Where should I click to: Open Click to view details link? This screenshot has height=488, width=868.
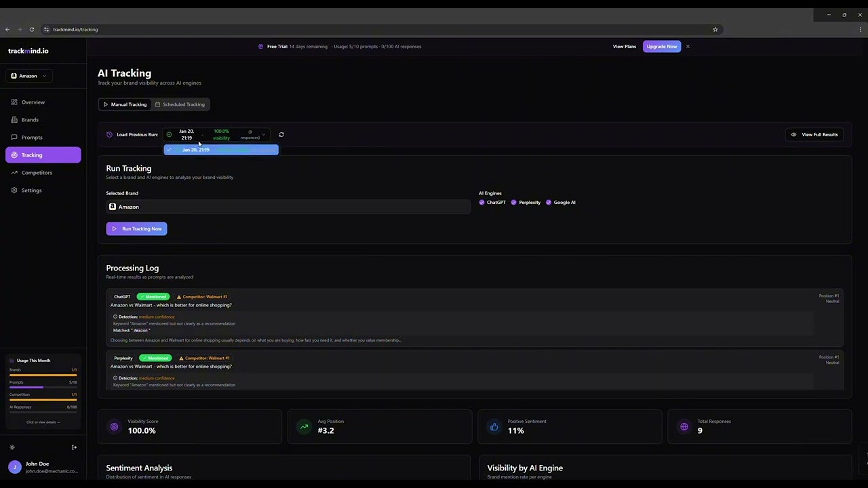[x=43, y=422]
